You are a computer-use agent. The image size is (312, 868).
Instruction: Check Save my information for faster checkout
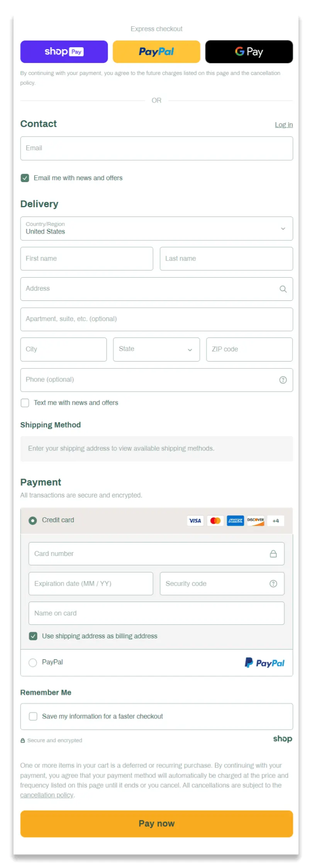point(33,716)
